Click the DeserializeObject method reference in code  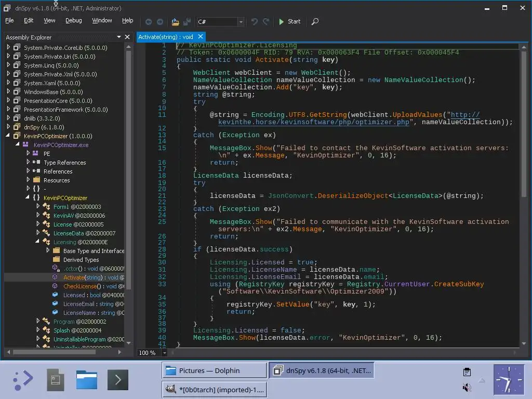[x=353, y=196]
